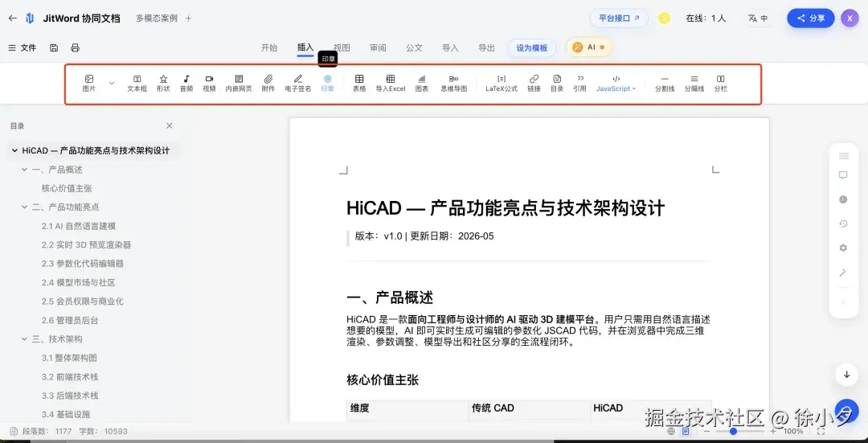Insert a 链接 hyperlink
The width and height of the screenshot is (868, 443).
(534, 83)
